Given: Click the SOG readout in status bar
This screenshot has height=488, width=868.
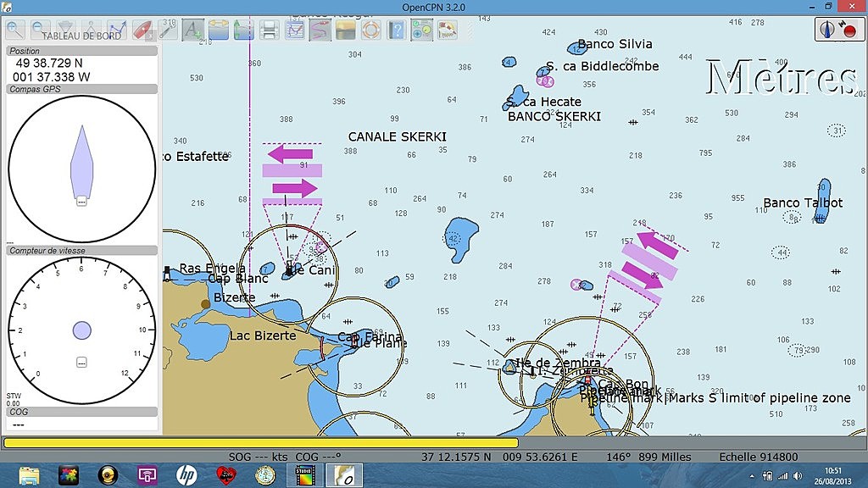Looking at the screenshot, I should [258, 457].
